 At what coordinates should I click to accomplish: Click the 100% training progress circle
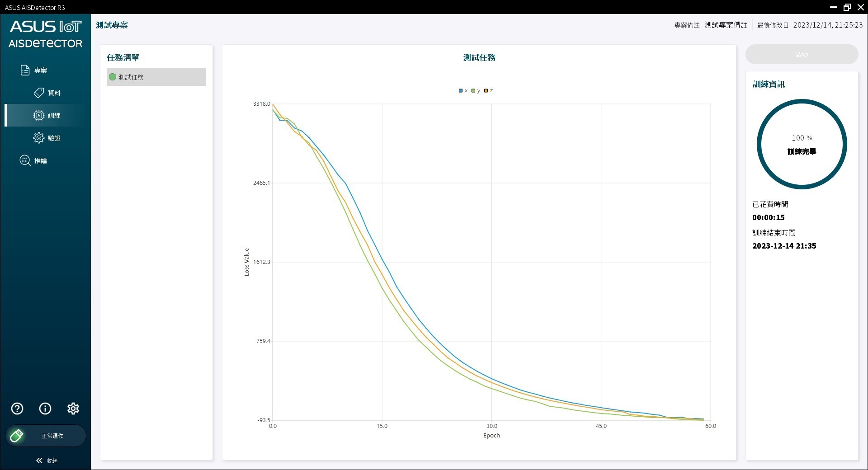point(802,144)
